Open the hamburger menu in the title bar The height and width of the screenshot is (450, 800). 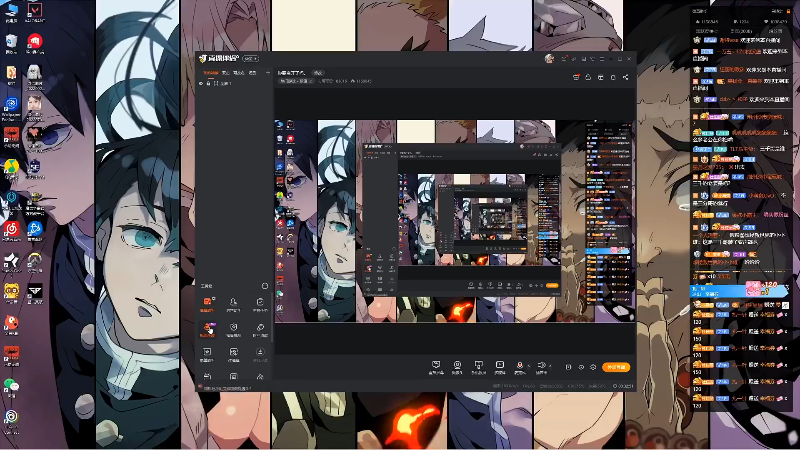coord(602,59)
